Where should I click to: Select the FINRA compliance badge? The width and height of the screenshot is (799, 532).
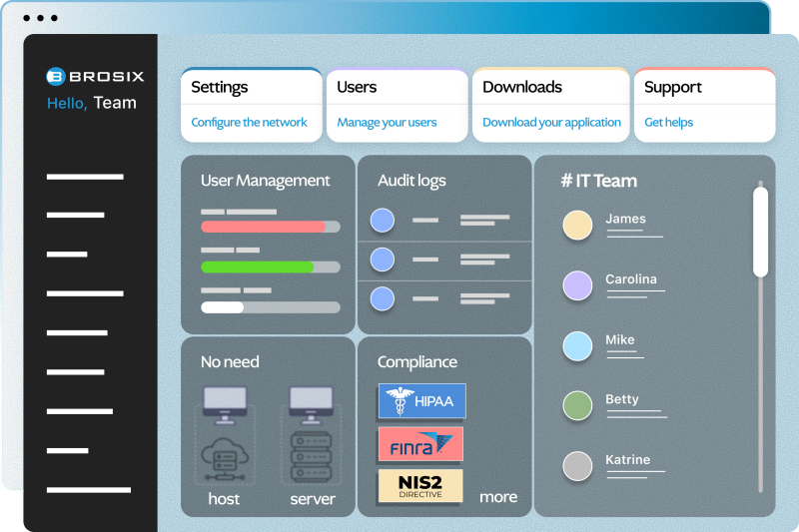(x=420, y=443)
